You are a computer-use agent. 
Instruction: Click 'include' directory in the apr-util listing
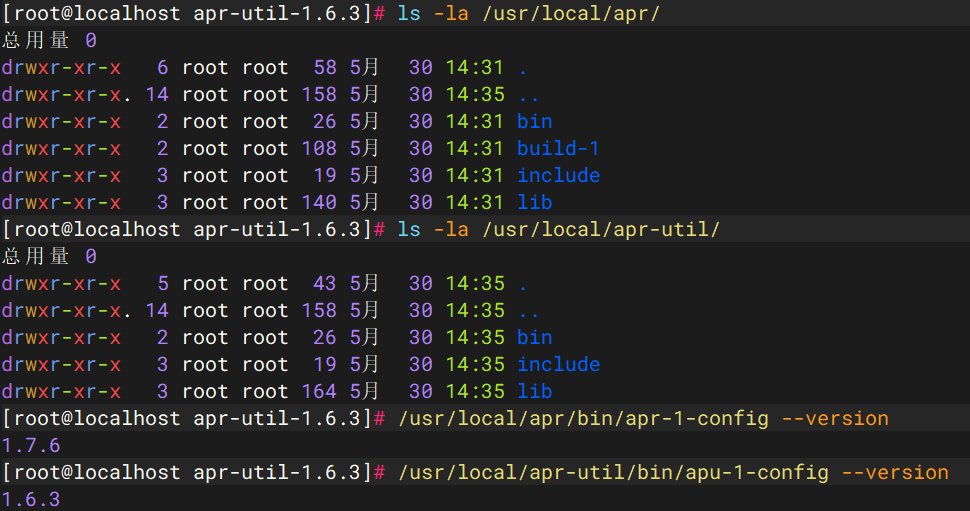point(559,364)
